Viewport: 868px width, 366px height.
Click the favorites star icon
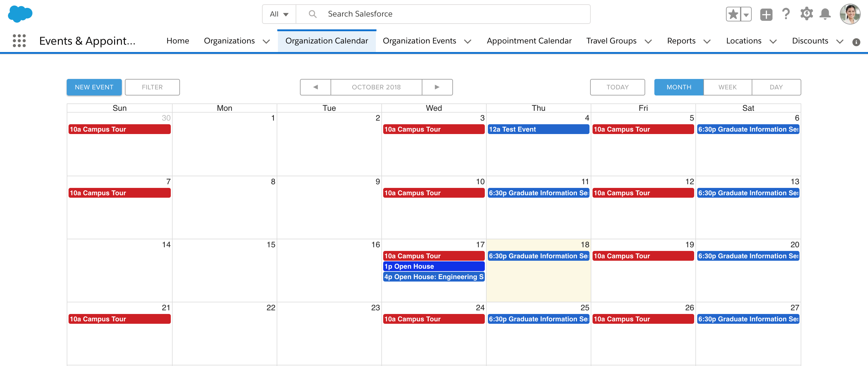733,14
